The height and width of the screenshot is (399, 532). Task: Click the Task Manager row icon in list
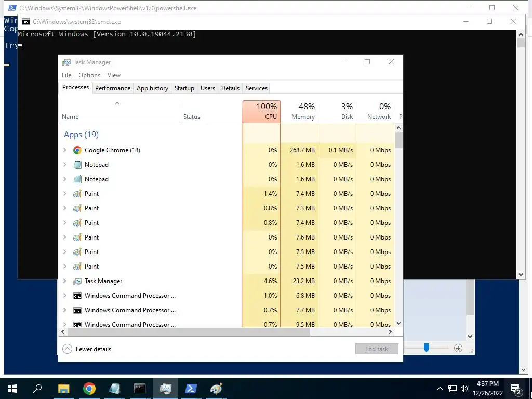[77, 281]
